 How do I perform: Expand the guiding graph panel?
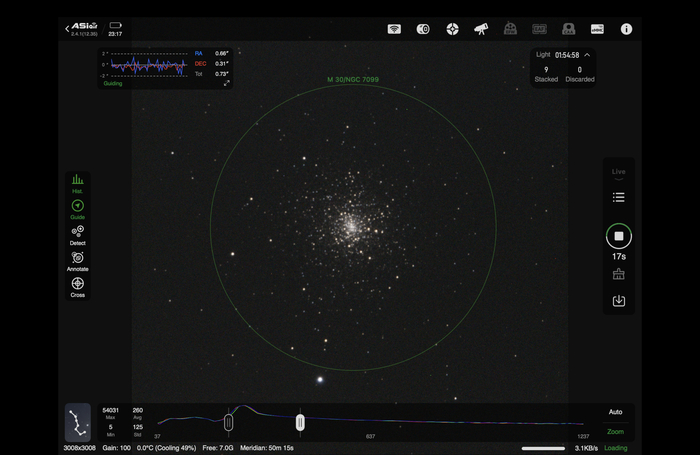click(227, 83)
